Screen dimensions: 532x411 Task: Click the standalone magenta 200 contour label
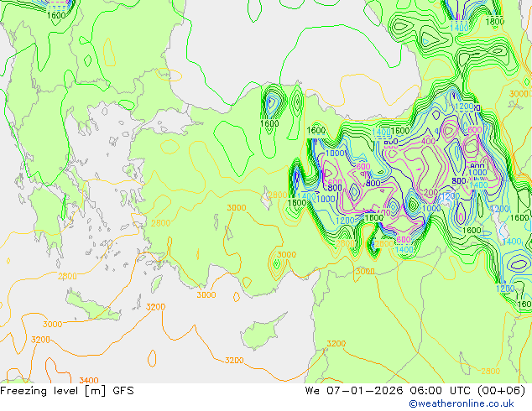pos(431,193)
